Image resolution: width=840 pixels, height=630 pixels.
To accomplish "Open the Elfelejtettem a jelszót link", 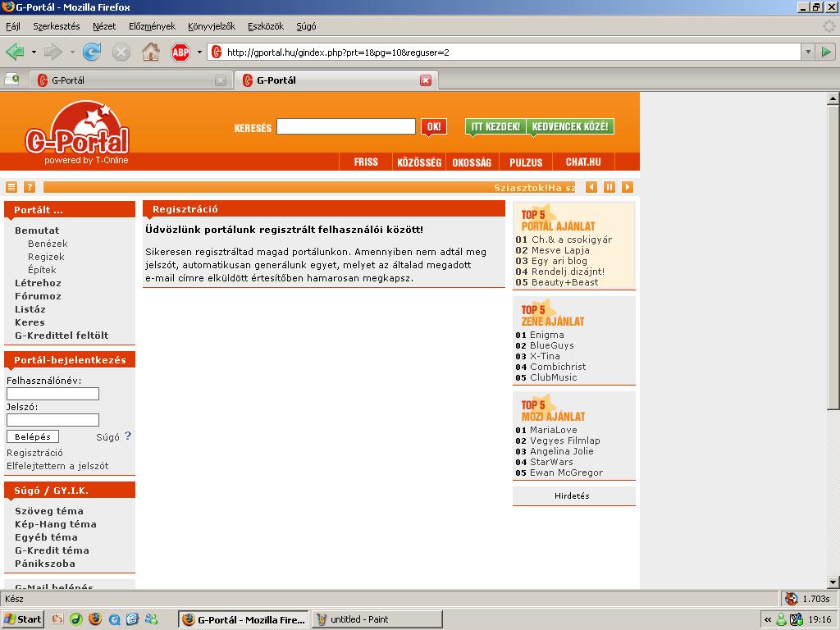I will click(x=57, y=466).
